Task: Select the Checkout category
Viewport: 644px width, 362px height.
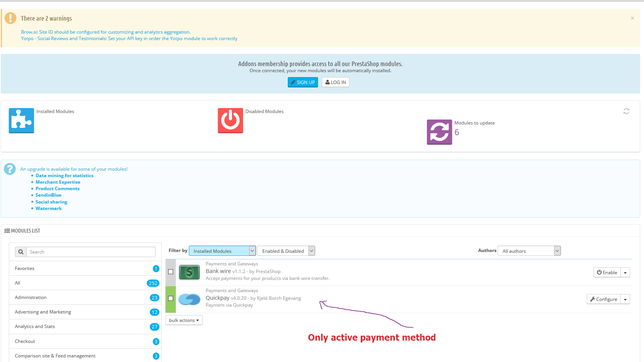Action: pyautogui.click(x=85, y=341)
